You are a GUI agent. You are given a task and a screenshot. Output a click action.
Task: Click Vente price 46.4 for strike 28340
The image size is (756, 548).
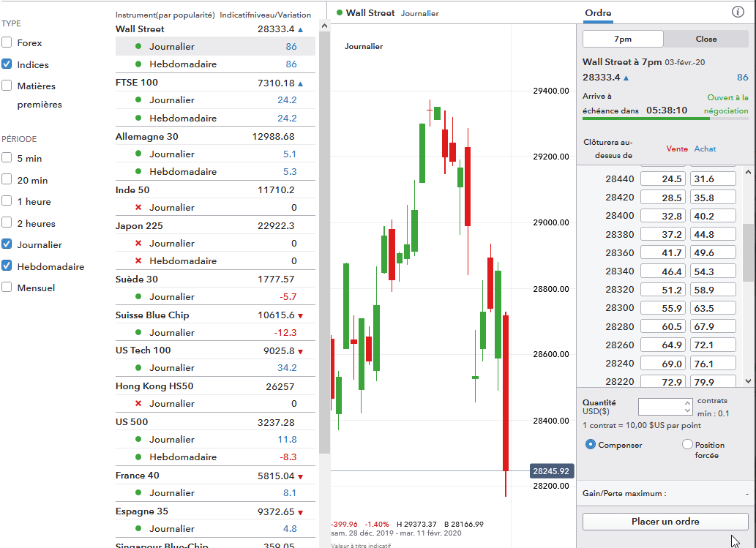tap(664, 271)
